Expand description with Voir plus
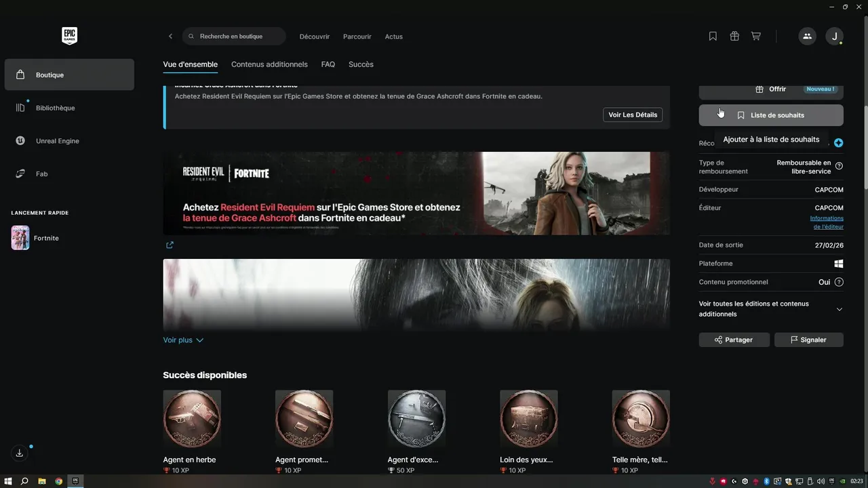 [x=183, y=340]
